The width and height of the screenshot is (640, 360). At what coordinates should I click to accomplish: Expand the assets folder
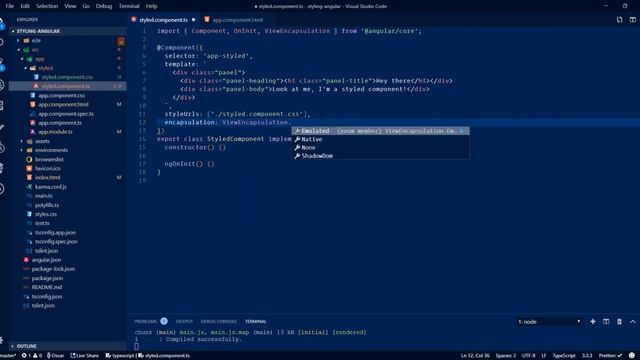[x=42, y=141]
